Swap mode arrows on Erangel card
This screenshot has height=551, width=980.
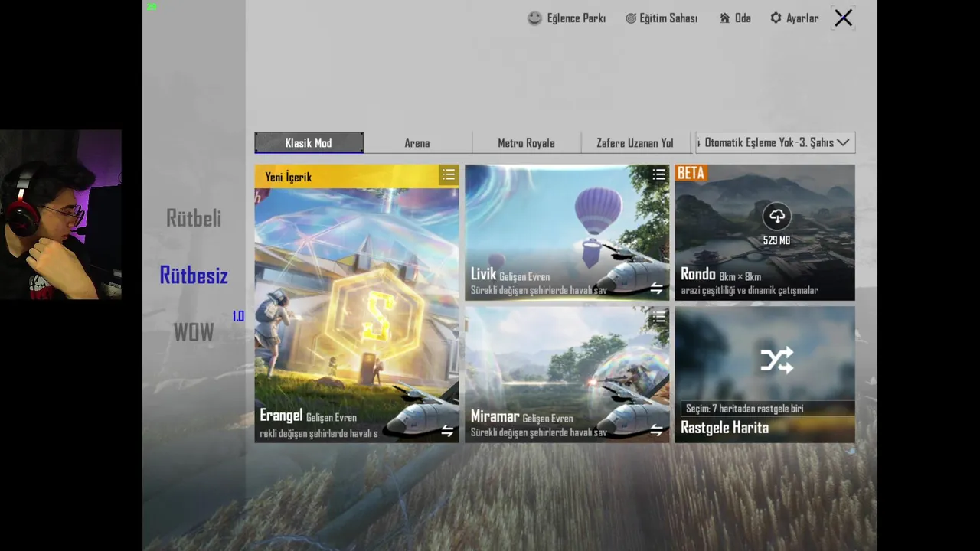click(447, 432)
